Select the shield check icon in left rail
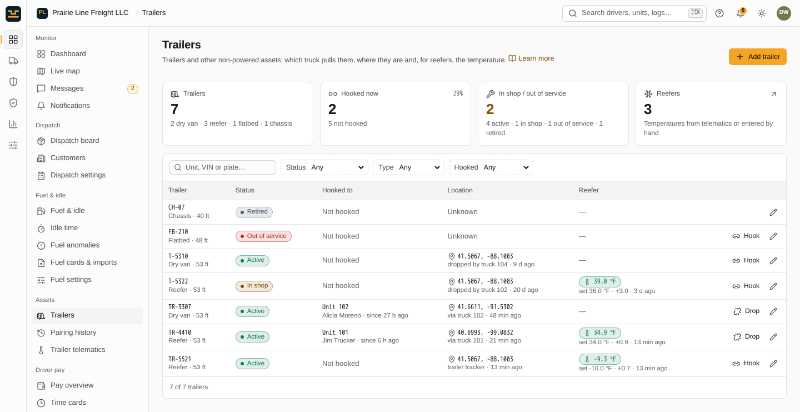Screen dimensions: 800x412 13,103
